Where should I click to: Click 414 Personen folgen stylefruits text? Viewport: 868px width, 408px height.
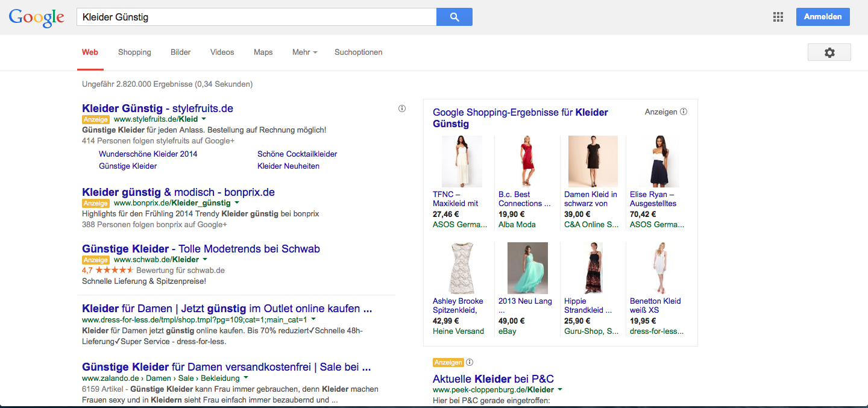[158, 140]
